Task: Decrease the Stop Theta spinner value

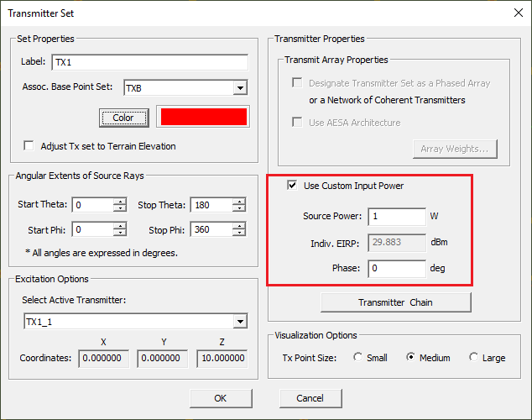Action: 240,209
